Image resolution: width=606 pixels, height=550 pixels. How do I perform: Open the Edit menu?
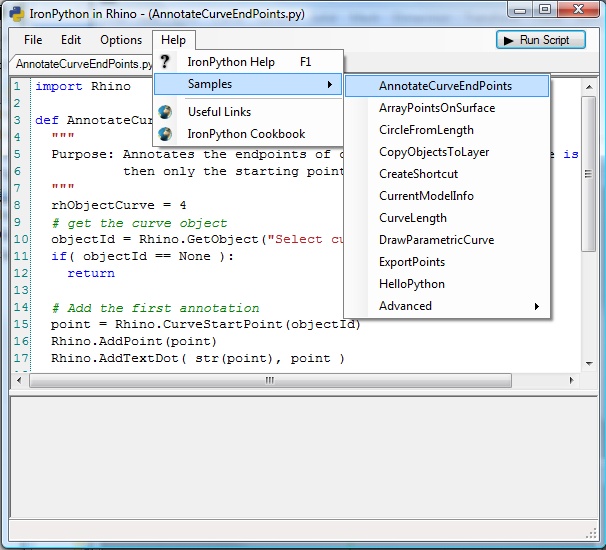pos(71,40)
